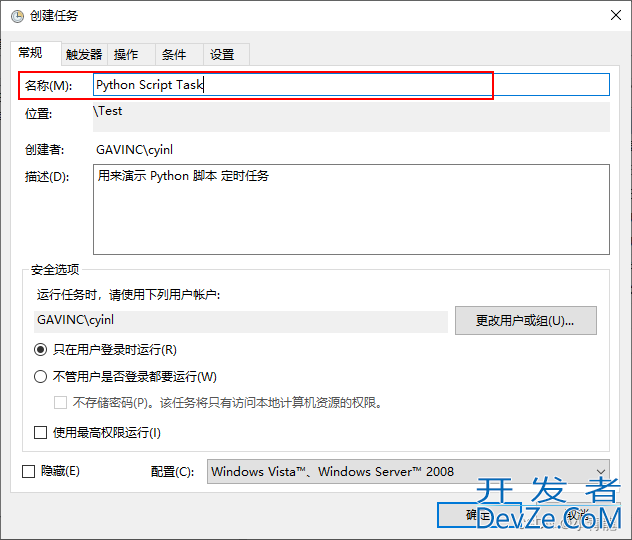Select the 条件 tab
Screen dimensions: 632x540
point(179,54)
